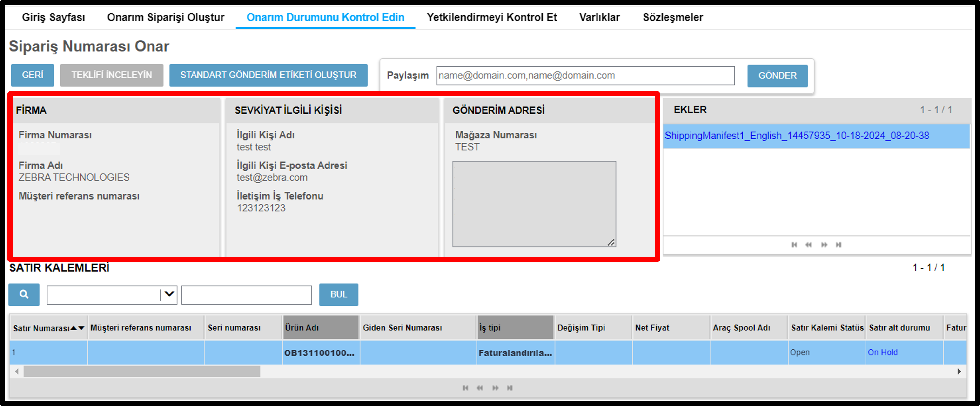Select the Faturalandırıla... job type cell
The height and width of the screenshot is (406, 980).
[x=516, y=353]
